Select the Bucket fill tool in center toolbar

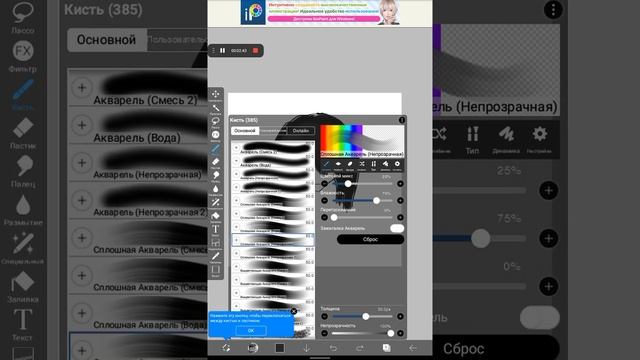click(216, 216)
